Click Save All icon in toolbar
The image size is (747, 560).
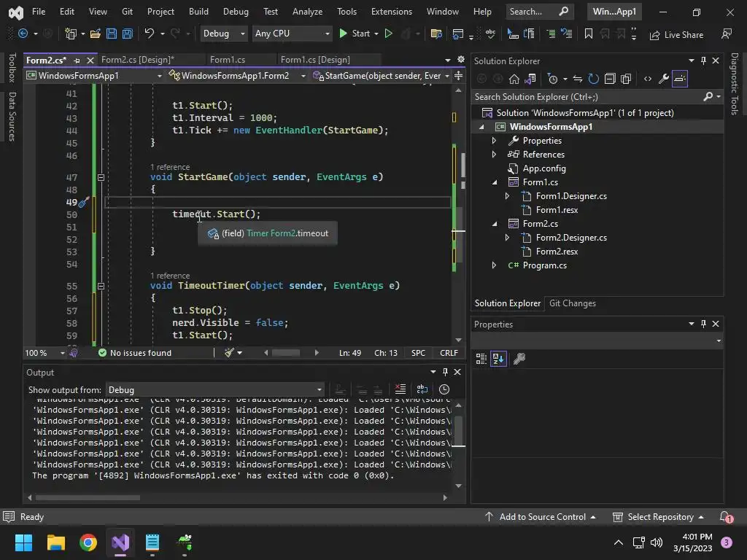[x=127, y=34]
